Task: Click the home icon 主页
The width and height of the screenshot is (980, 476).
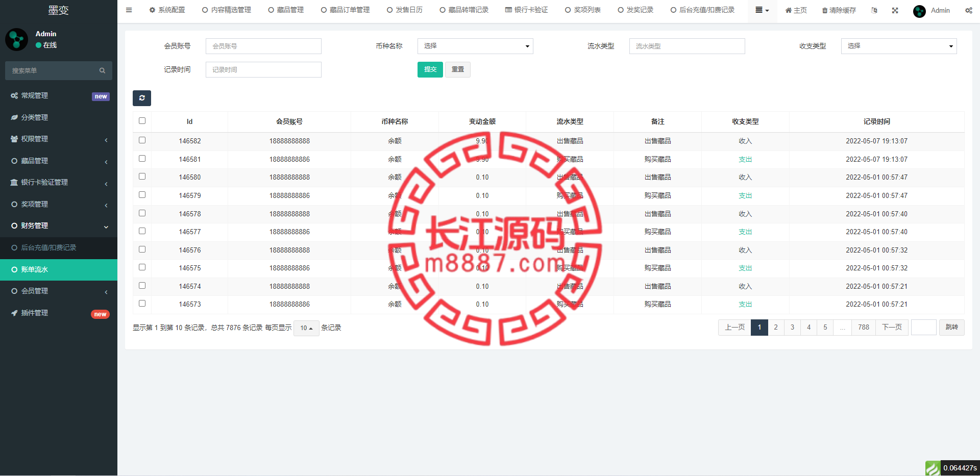Action: click(x=796, y=10)
